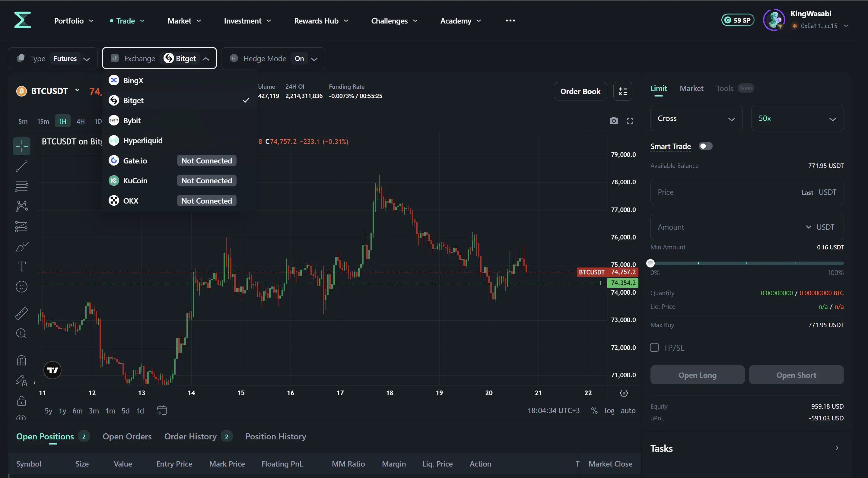Image resolution: width=868 pixels, height=478 pixels.
Task: Toggle the Smart Trade switch
Action: coord(706,146)
